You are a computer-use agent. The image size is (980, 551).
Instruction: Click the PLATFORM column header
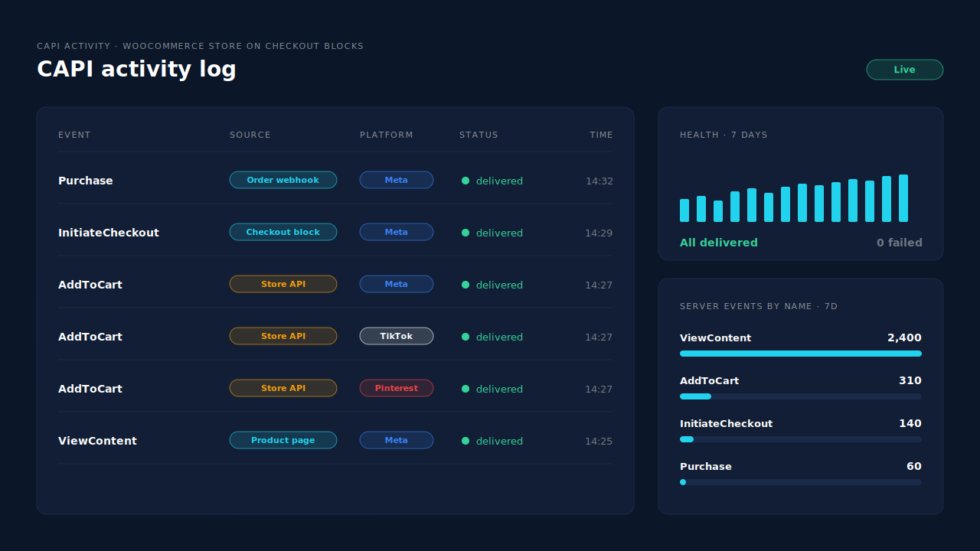click(387, 135)
